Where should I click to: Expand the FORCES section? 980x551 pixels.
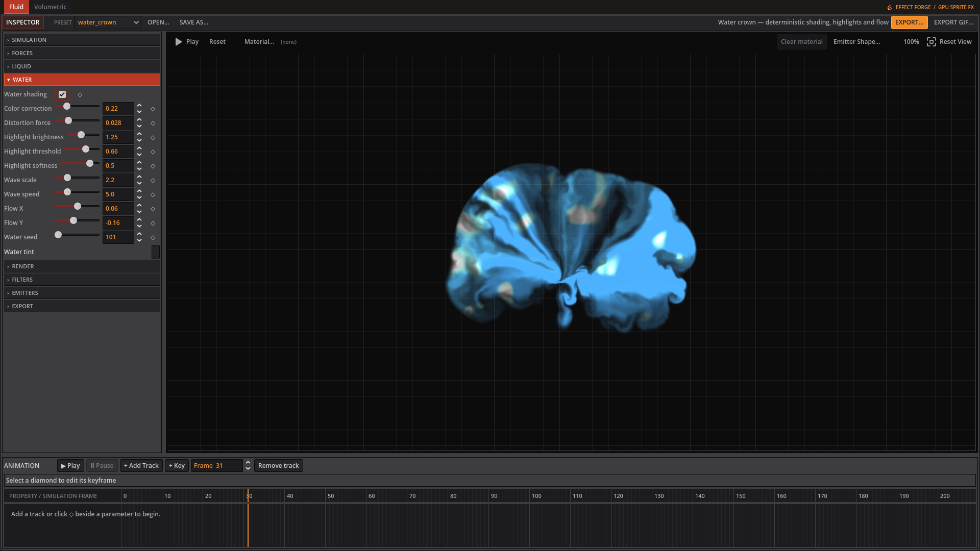[x=82, y=53]
